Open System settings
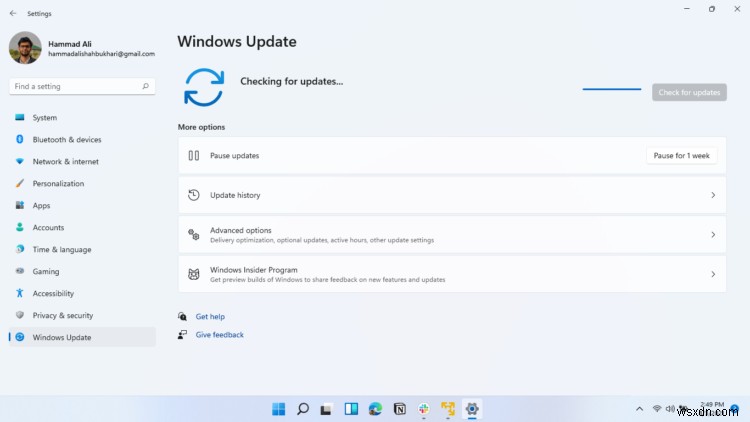Image resolution: width=750 pixels, height=422 pixels. pyautogui.click(x=82, y=117)
